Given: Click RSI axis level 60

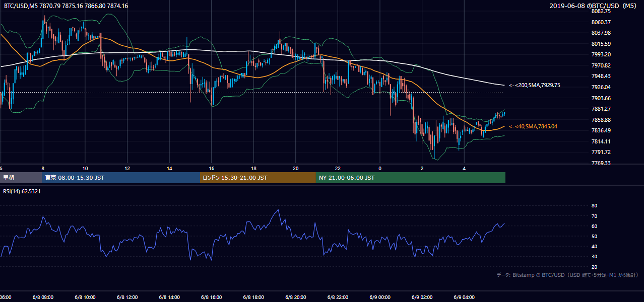Looking at the screenshot, I should (x=594, y=226).
